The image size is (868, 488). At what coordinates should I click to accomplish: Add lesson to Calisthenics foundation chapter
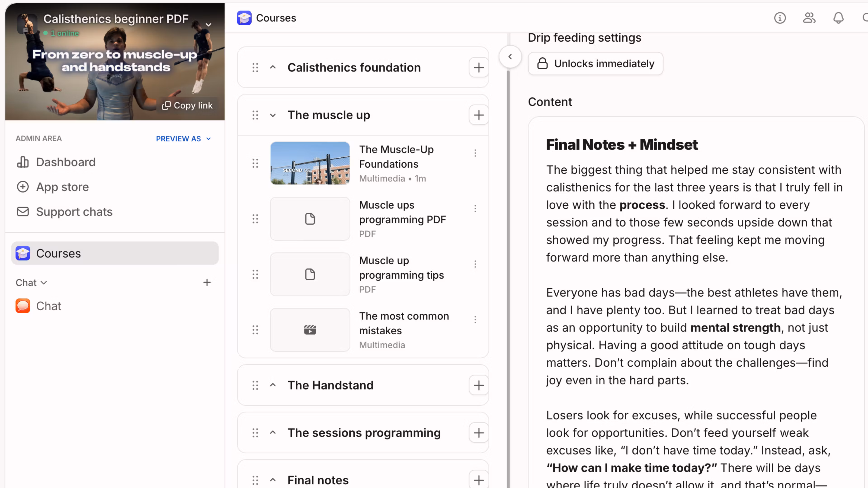[x=479, y=68]
